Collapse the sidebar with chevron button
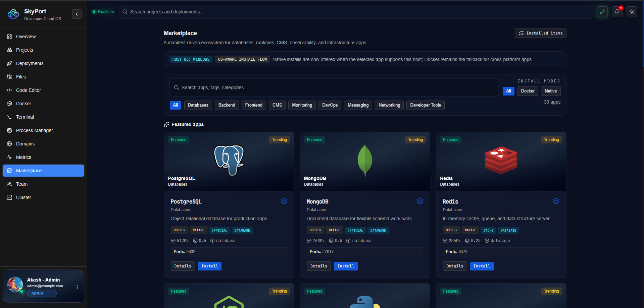The width and height of the screenshot is (644, 308). tap(77, 14)
